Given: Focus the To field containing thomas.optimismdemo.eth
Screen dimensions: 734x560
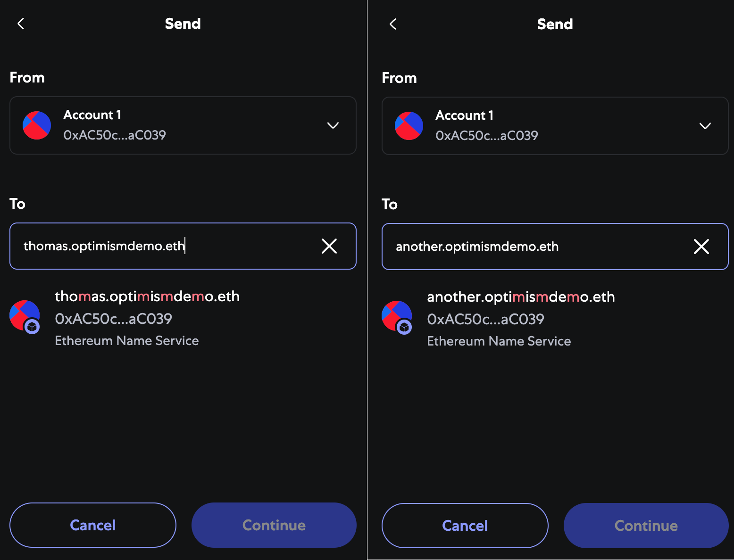Looking at the screenshot, I should coord(165,246).
